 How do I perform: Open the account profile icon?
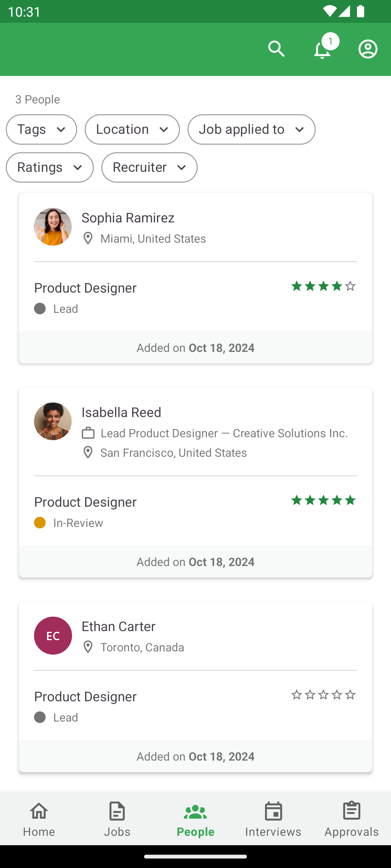[368, 49]
